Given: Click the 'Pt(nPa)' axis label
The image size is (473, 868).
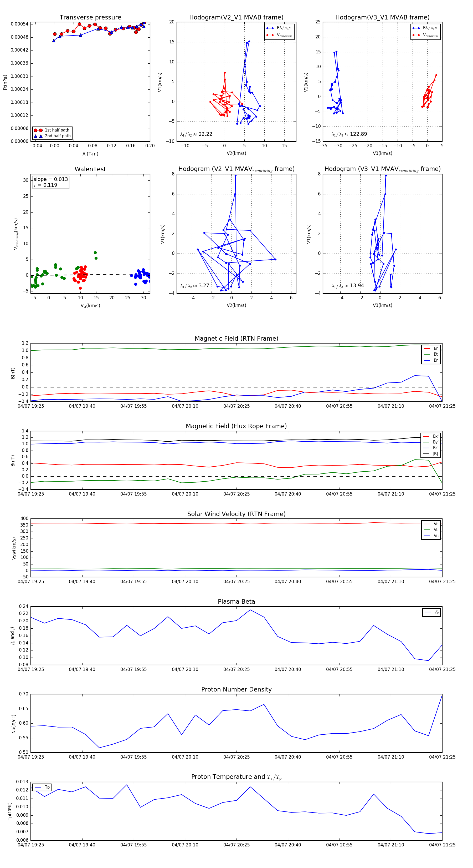Looking at the screenshot, I should coord(5,82).
